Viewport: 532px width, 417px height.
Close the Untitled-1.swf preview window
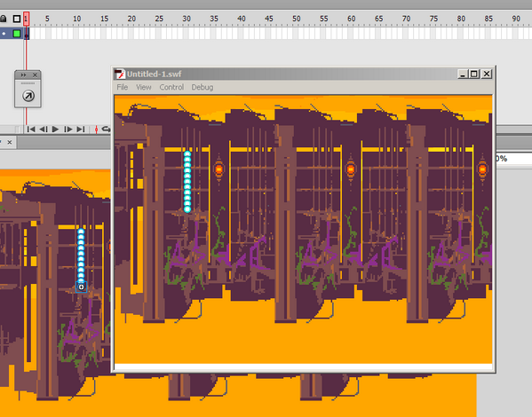point(487,74)
